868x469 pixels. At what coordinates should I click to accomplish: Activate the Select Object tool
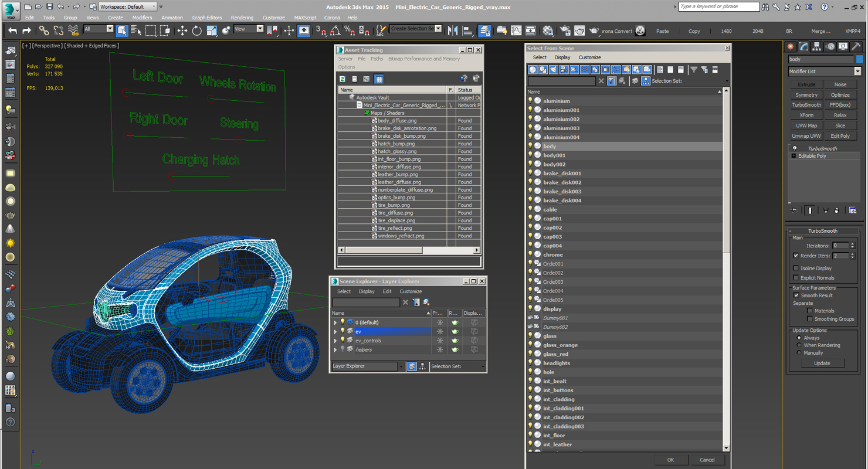point(122,30)
